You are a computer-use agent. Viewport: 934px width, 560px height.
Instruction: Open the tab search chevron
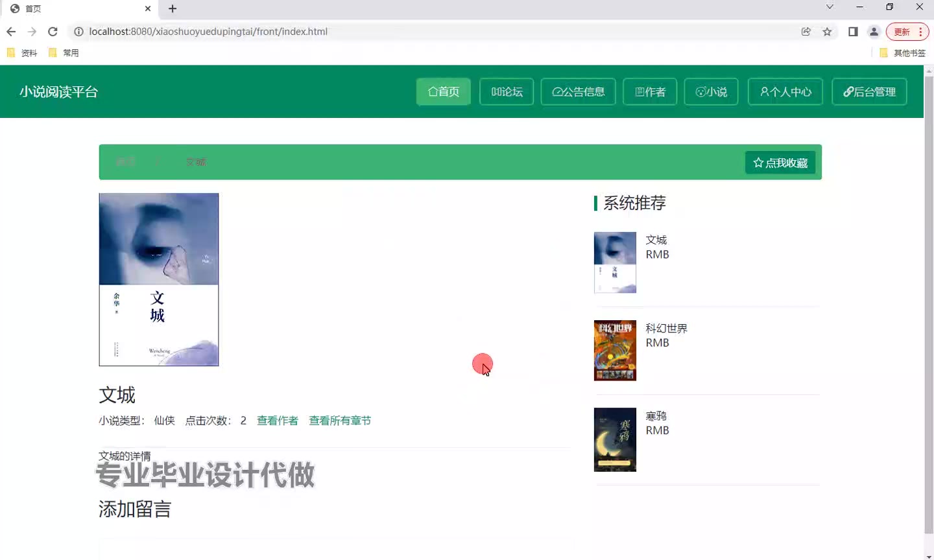click(830, 7)
